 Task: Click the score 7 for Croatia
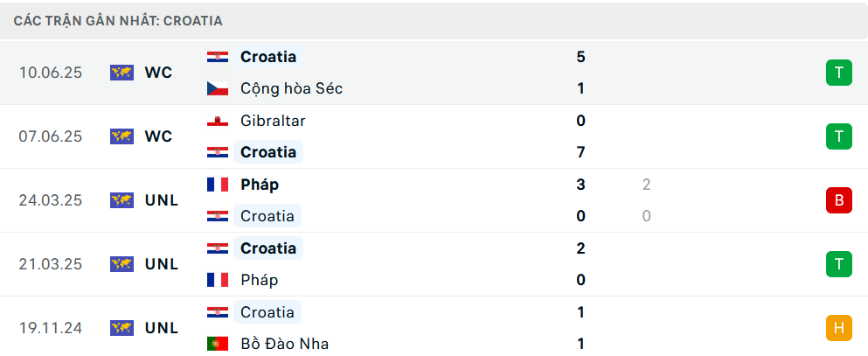pyautogui.click(x=581, y=152)
